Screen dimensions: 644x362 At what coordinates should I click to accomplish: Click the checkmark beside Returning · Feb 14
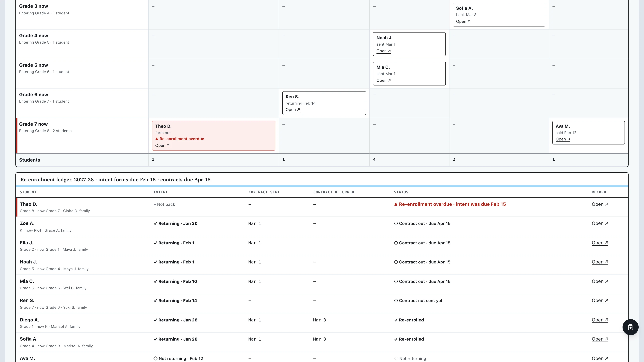[x=155, y=300]
